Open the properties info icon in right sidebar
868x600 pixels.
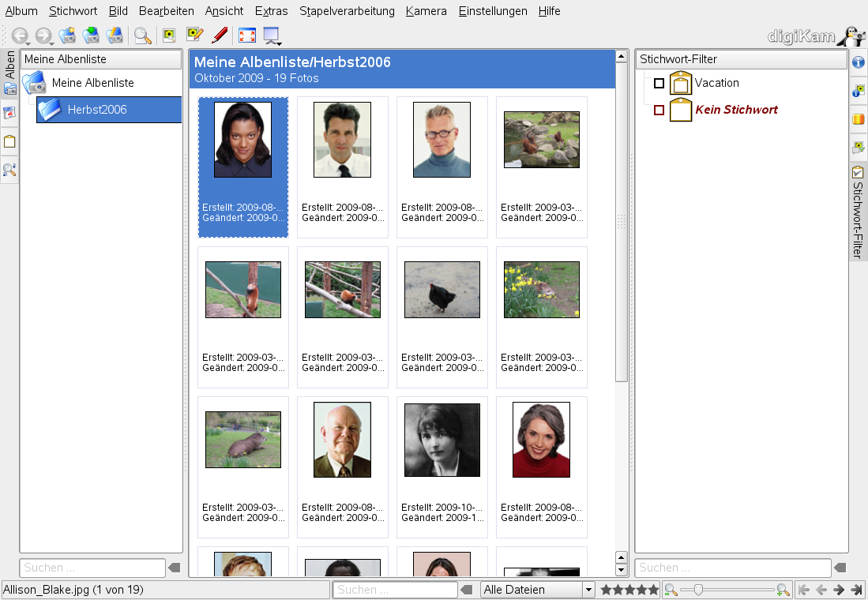[x=859, y=62]
